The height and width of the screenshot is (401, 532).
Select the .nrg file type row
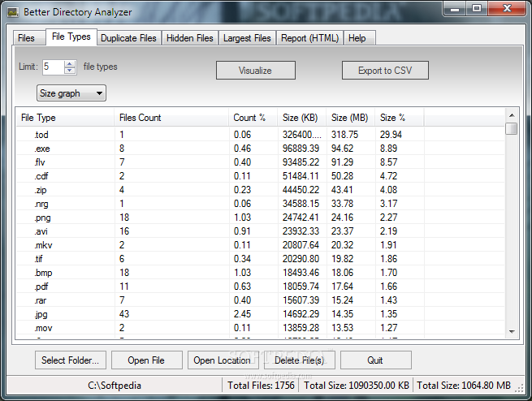(261, 204)
